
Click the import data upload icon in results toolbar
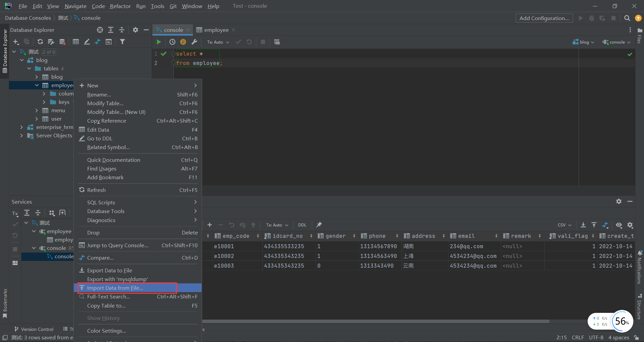pyautogui.click(x=594, y=225)
